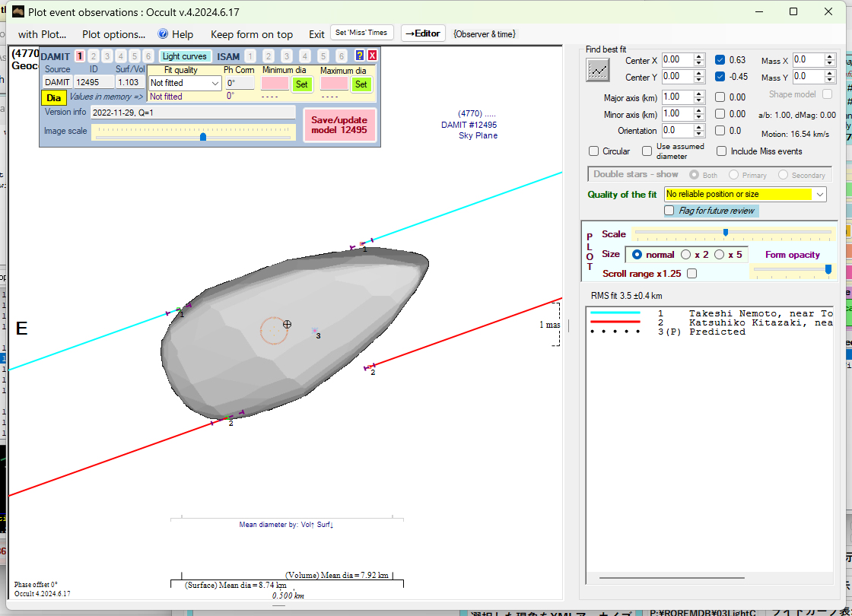
Task: Select the x 2 plot size option
Action: click(x=686, y=255)
